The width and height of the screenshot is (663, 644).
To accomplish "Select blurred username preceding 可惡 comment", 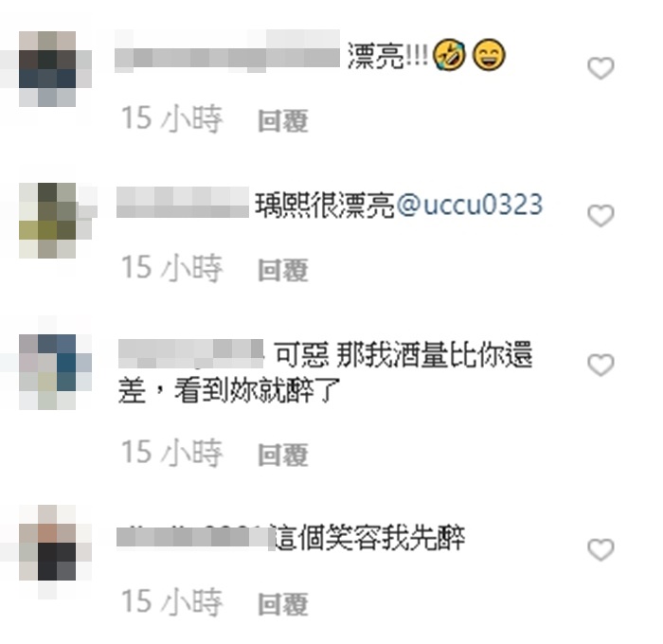I will coord(190,353).
